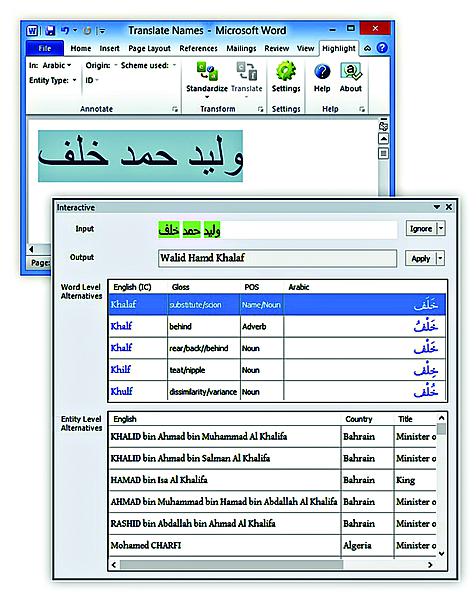Open Settings via the green gear icon
This screenshot has height=600, width=476.
click(286, 71)
